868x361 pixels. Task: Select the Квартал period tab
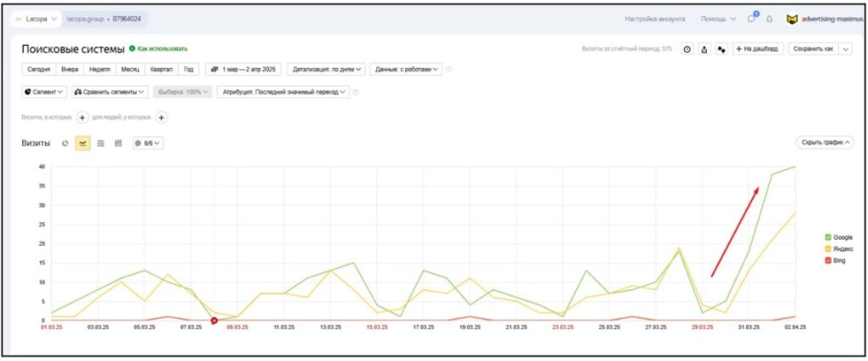tap(161, 69)
